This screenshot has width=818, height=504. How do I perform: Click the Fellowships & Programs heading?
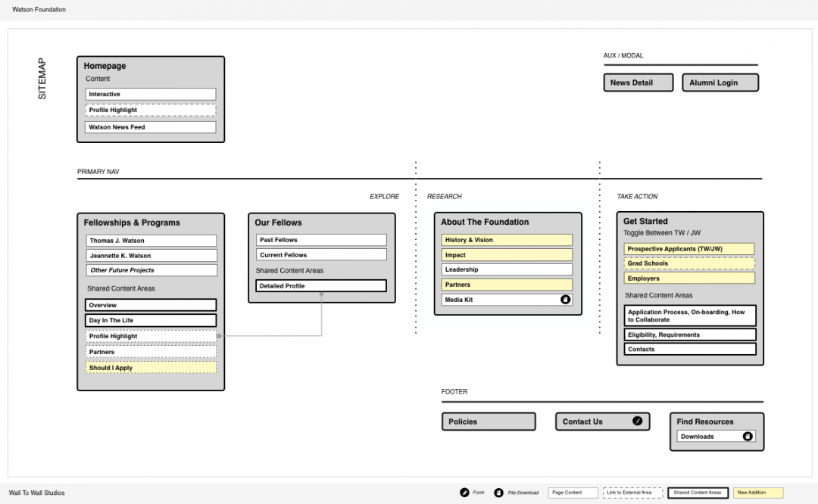(x=132, y=222)
